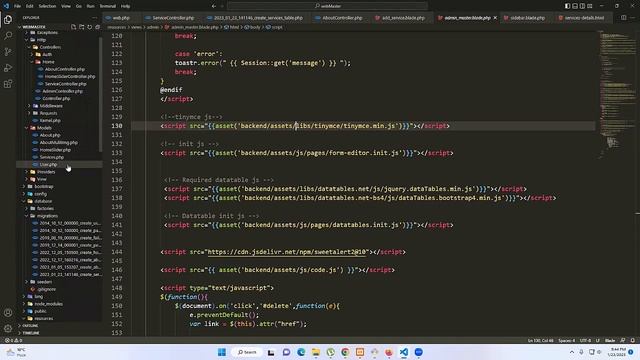Switch to the AboutController.php tab
Screen dimensions: 640x360
click(342, 18)
